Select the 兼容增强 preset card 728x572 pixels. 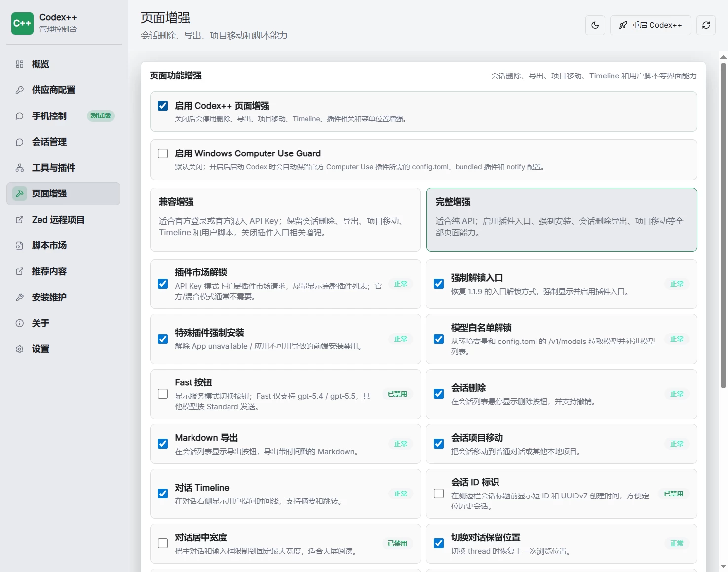pos(285,220)
